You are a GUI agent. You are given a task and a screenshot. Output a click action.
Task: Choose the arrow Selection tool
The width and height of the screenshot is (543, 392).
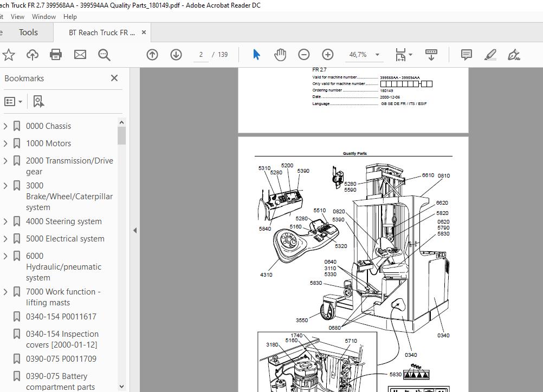256,55
